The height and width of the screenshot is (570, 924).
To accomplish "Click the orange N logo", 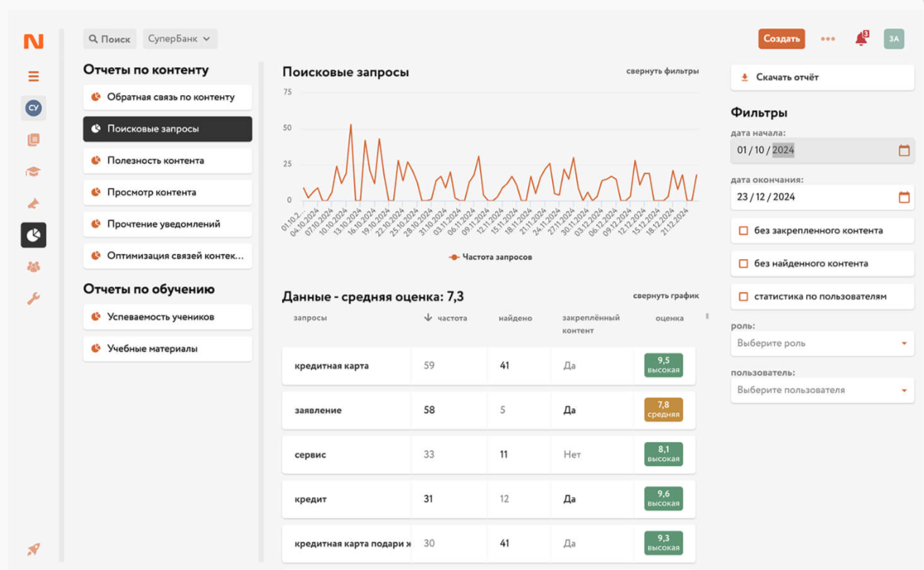I will point(34,41).
